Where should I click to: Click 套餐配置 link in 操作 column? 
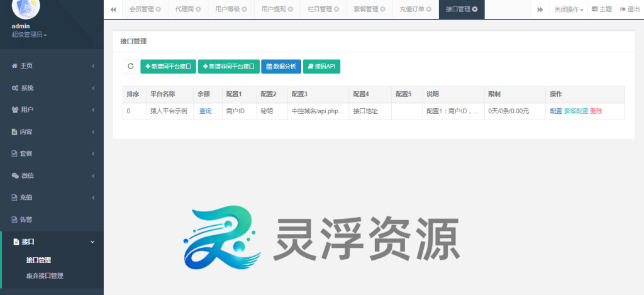576,111
